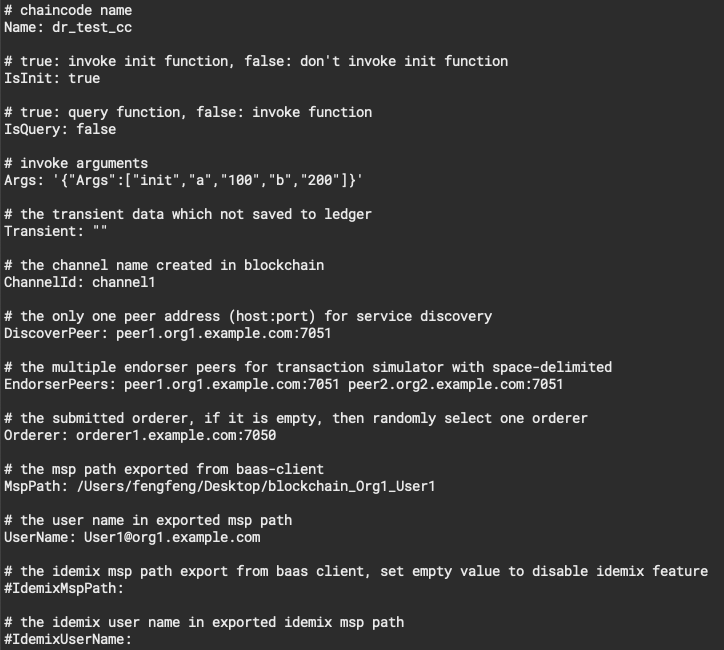Click the comment about service discovery peer

[x=248, y=316]
